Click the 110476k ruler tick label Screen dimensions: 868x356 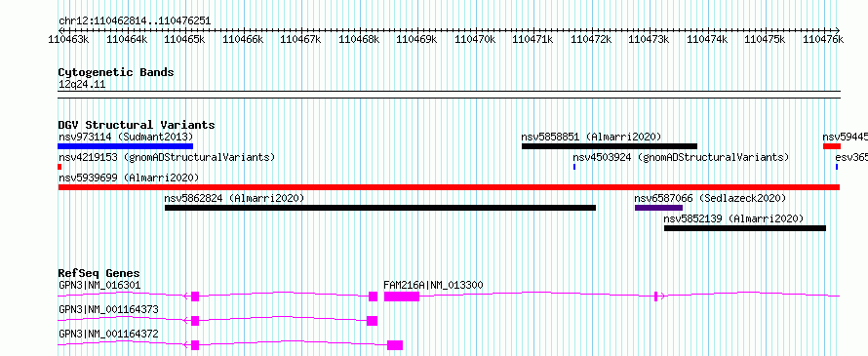[823, 39]
